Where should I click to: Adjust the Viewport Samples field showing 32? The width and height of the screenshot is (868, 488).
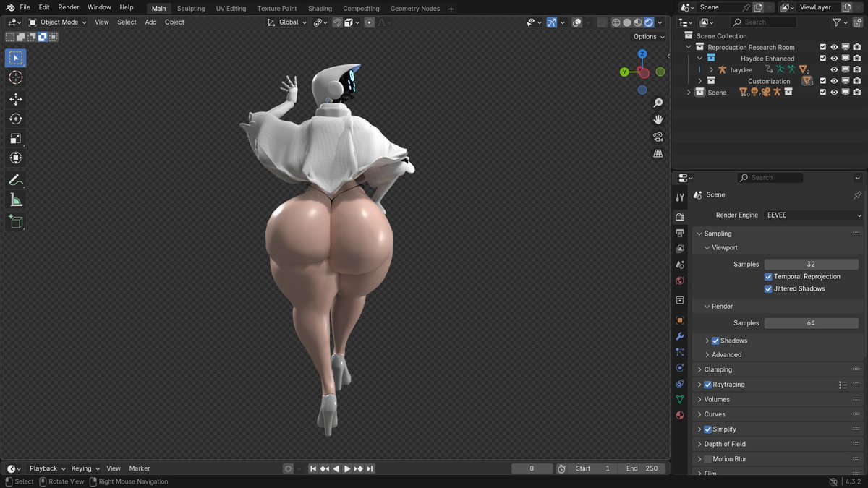[811, 265]
